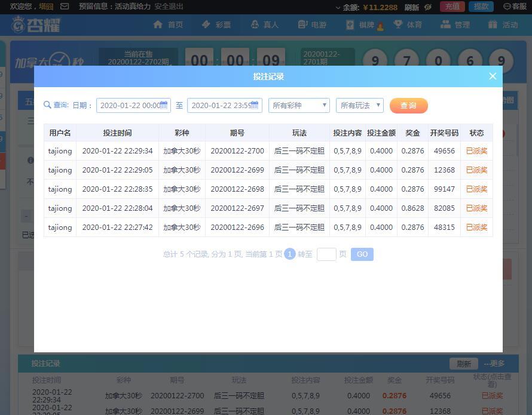This screenshot has width=532, height=415.
Task: Click the GO page jump button
Action: [362, 254]
